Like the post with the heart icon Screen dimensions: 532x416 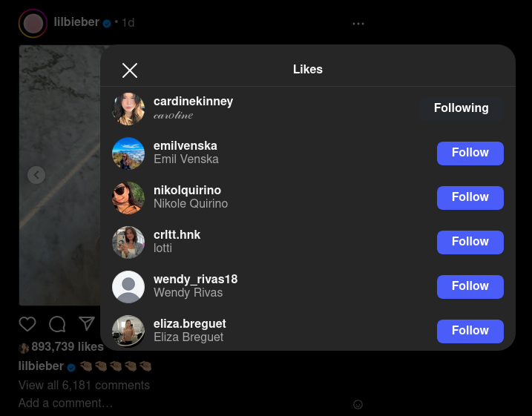pos(27,324)
